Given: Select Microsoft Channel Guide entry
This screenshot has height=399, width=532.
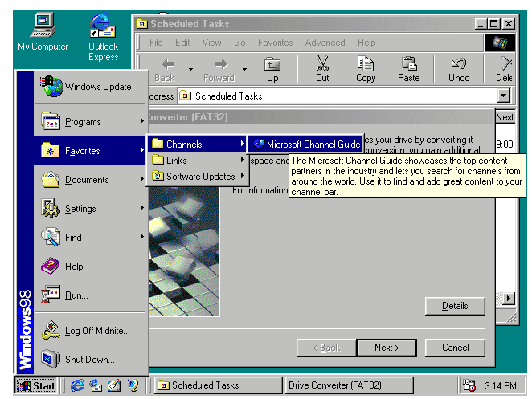Looking at the screenshot, I should [x=306, y=145].
